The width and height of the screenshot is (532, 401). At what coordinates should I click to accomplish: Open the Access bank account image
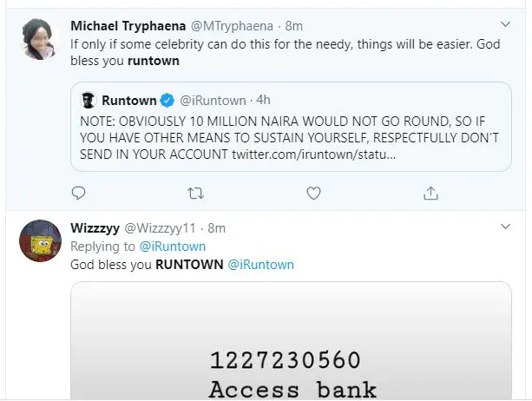[291, 340]
